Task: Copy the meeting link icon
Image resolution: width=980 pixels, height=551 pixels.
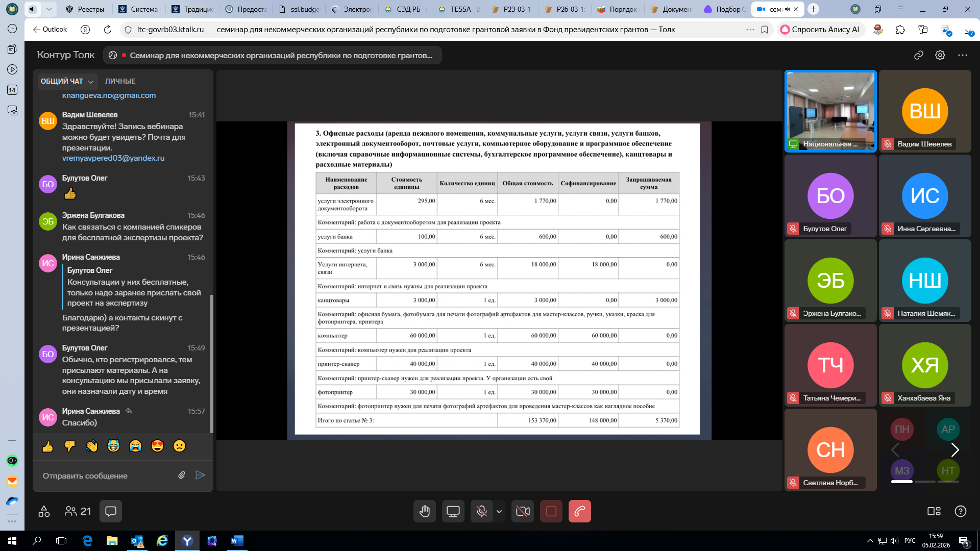Action: pyautogui.click(x=919, y=55)
